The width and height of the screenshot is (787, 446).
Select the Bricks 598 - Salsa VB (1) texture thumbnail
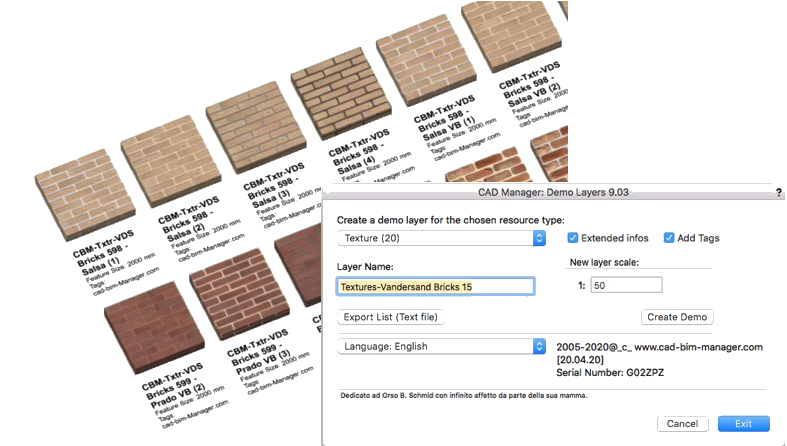[x=427, y=60]
